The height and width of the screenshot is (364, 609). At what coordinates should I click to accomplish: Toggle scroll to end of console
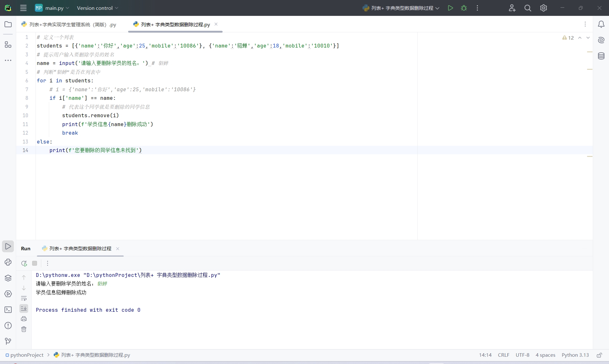(24, 308)
